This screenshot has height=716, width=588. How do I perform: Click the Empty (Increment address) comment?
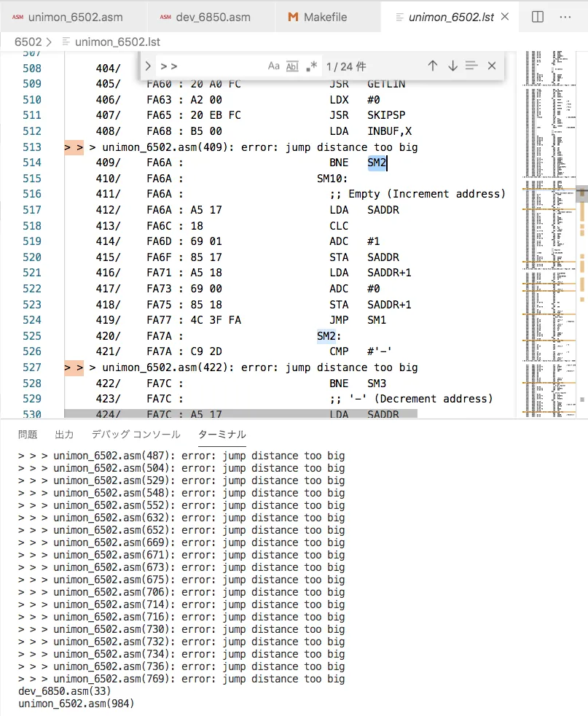click(x=418, y=194)
